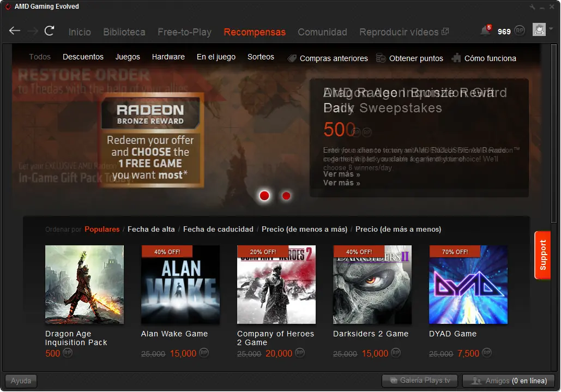Click the AMD Gaming Evolved logo icon
This screenshot has height=392, width=561.
tap(8, 7)
